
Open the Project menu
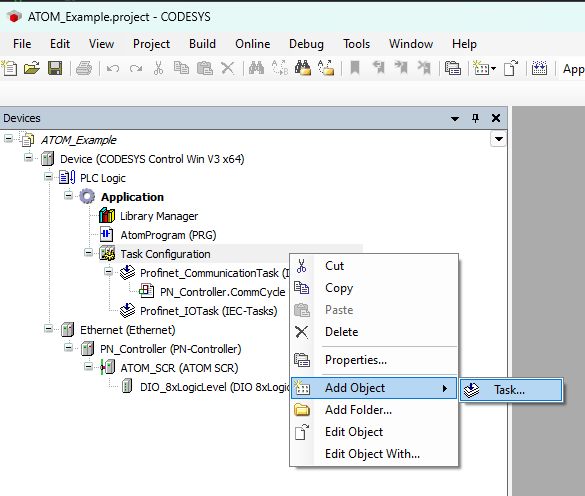coord(151,44)
